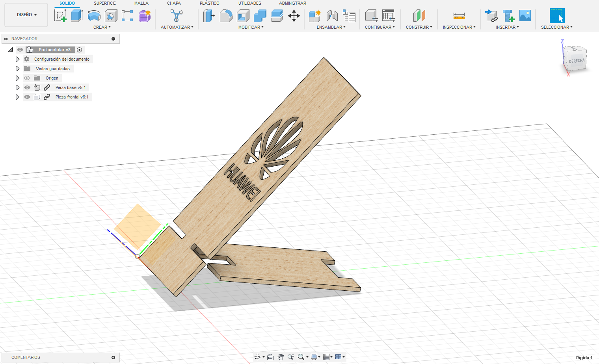Image resolution: width=599 pixels, height=364 pixels.
Task: Select the Press Pull tool
Action: pos(209,16)
